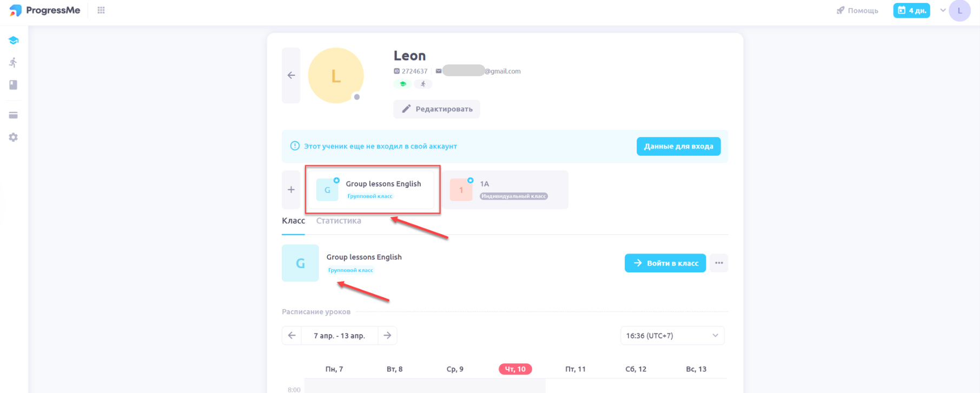
Task: Open the 16:36 (UTC+7) timezone dropdown
Action: (672, 336)
